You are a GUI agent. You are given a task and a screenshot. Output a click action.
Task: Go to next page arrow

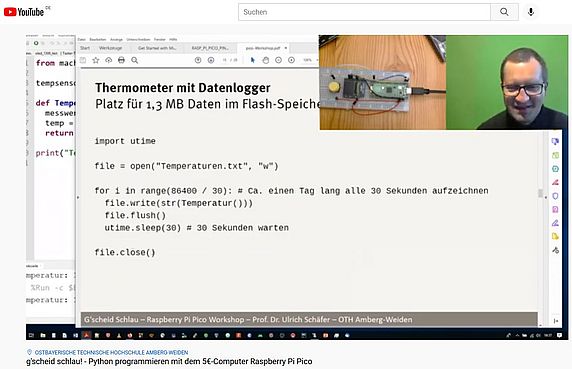211,60
